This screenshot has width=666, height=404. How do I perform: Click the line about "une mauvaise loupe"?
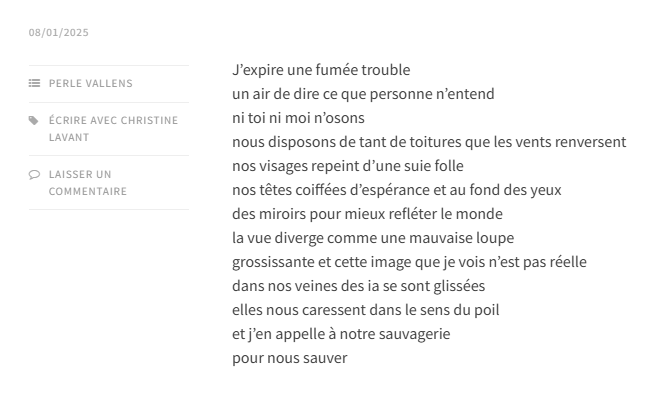[x=373, y=238]
